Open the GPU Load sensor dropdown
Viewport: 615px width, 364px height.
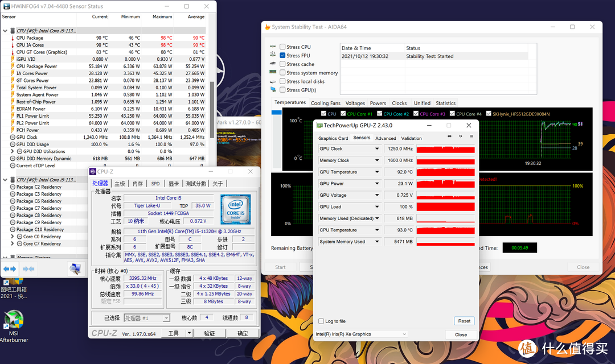[377, 207]
